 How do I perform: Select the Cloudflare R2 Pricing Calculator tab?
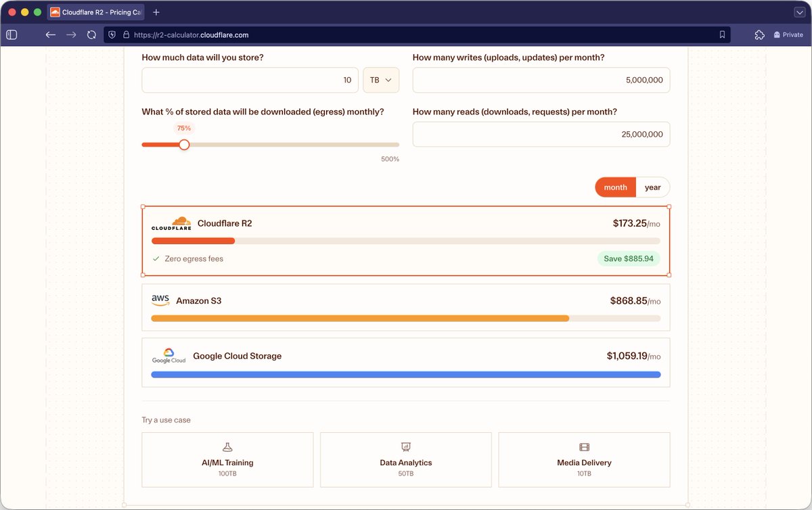coord(95,12)
